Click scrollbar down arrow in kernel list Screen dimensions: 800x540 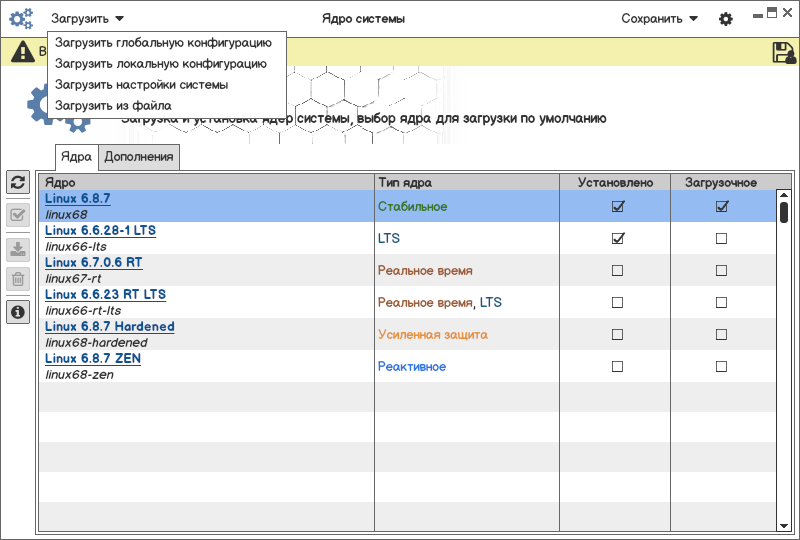pyautogui.click(x=784, y=525)
